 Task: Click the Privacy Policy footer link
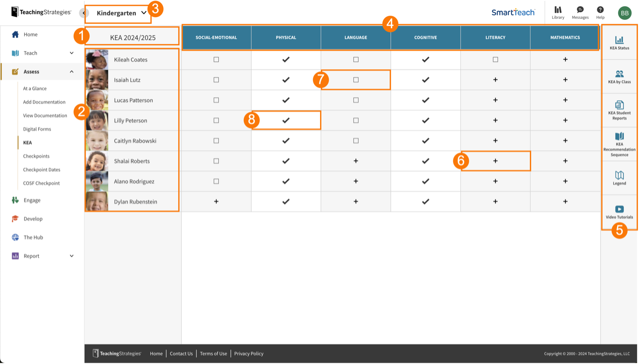[x=249, y=354]
